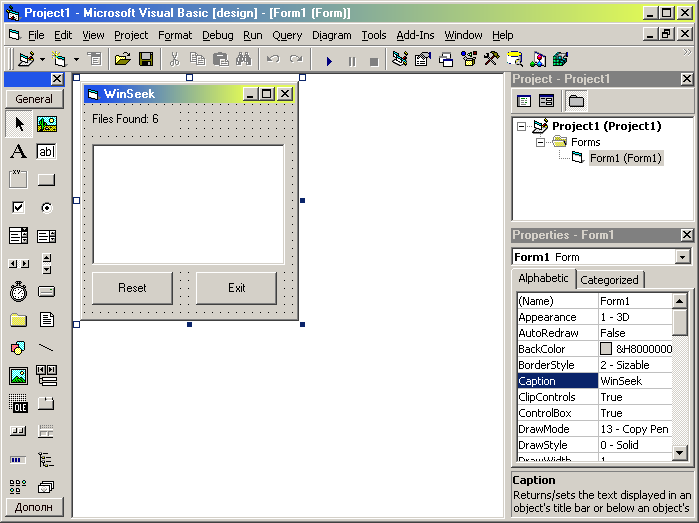Screen dimensions: 699x523
Task: Select the ListBox control tool
Action: pyautogui.click(x=46, y=235)
